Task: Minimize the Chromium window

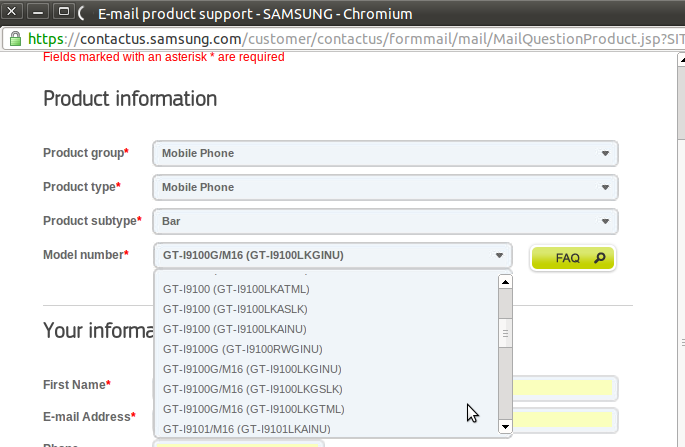Action: click(x=38, y=12)
